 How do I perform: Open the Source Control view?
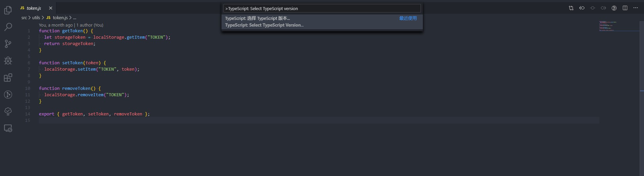[x=8, y=44]
